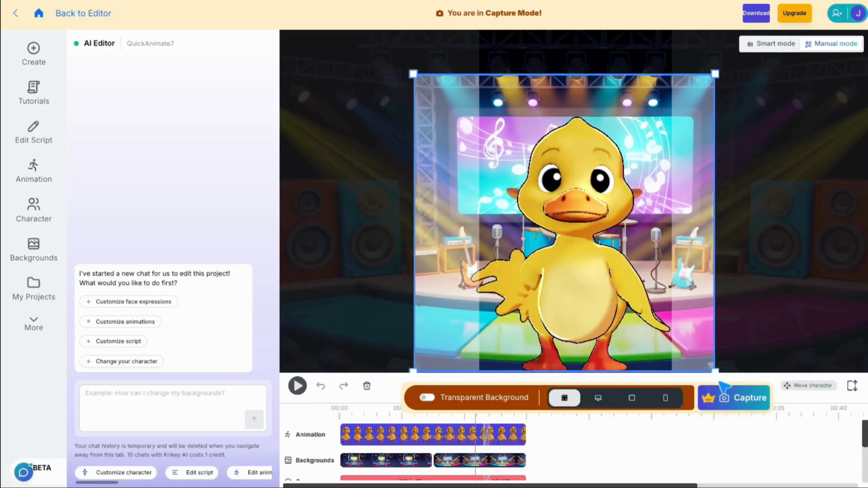Expand Customize face expressions suggestion
Viewport: 868px width, 488px height.
[x=128, y=301]
